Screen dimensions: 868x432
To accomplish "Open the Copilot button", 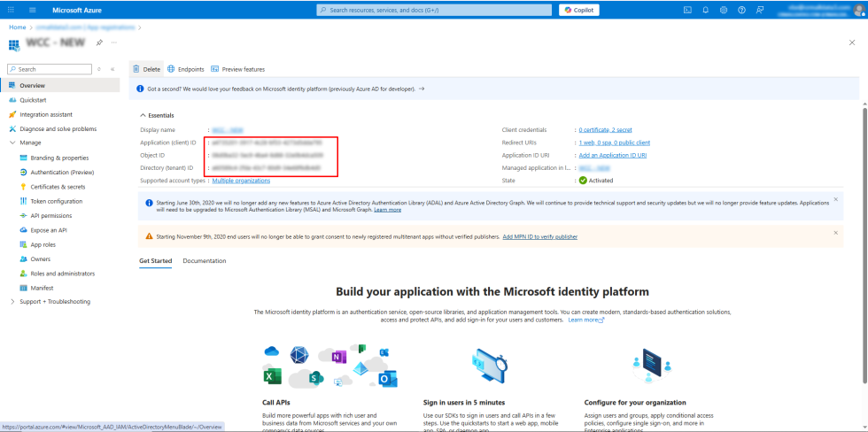I will [579, 10].
